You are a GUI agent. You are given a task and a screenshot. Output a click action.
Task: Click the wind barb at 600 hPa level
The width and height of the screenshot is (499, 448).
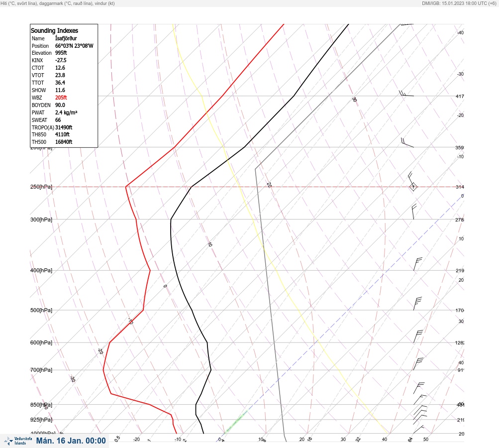[x=418, y=336]
